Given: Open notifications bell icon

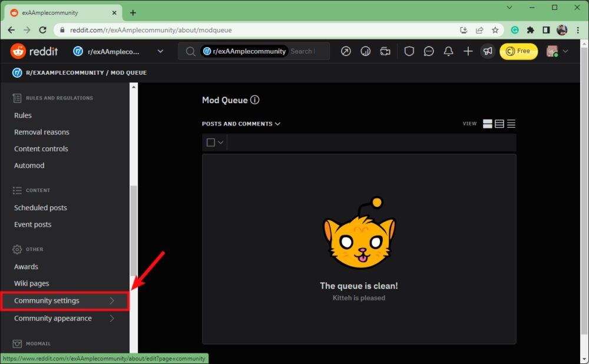Looking at the screenshot, I should (448, 51).
